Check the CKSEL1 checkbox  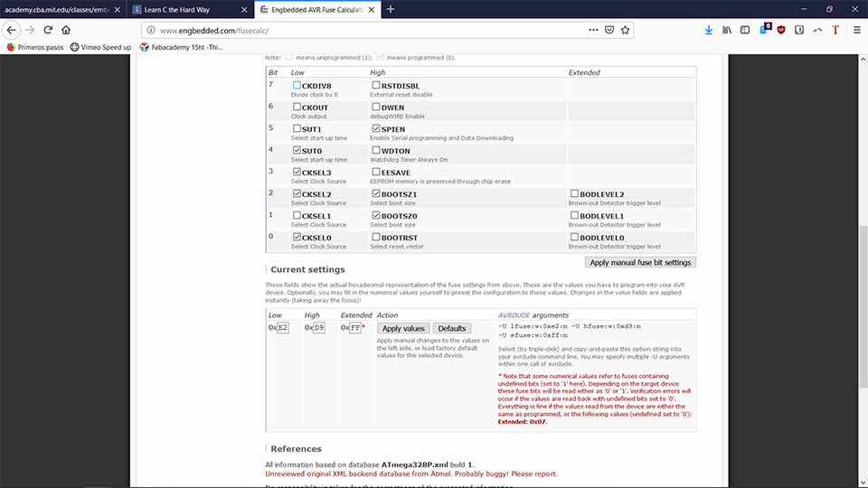(x=297, y=215)
